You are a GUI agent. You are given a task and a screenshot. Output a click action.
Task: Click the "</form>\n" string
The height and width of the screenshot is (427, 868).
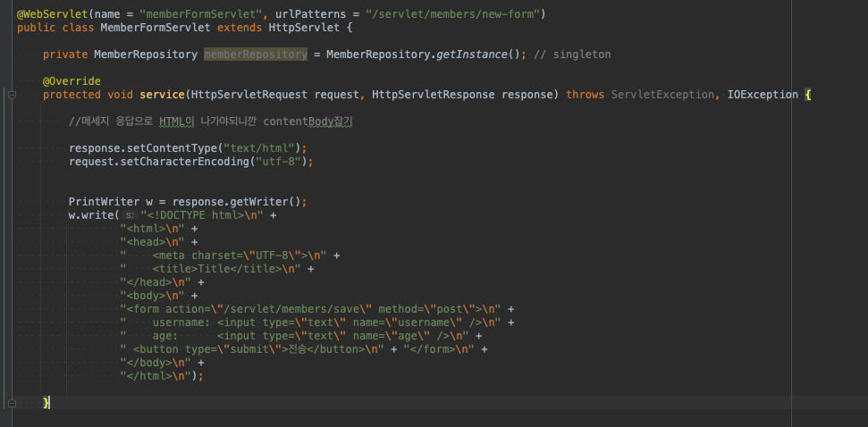click(439, 349)
